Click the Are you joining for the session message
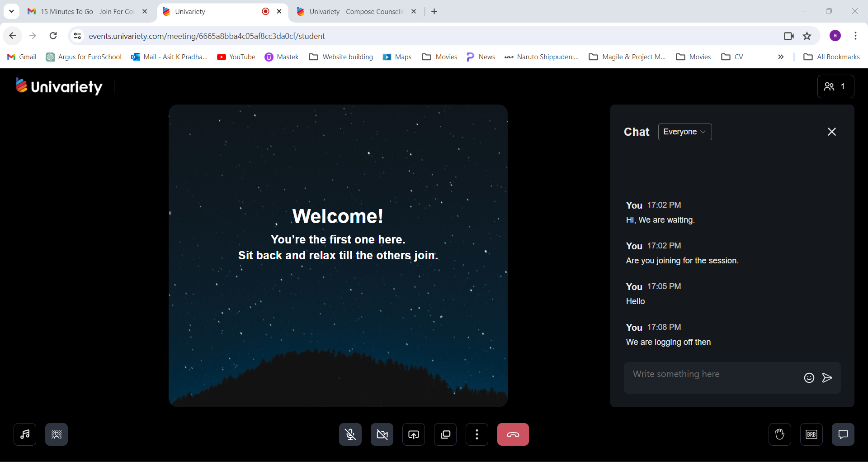Viewport: 868px width, 462px height. point(682,261)
